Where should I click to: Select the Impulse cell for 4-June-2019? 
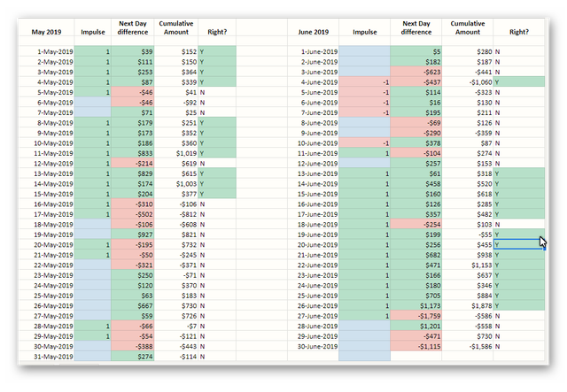coord(364,82)
